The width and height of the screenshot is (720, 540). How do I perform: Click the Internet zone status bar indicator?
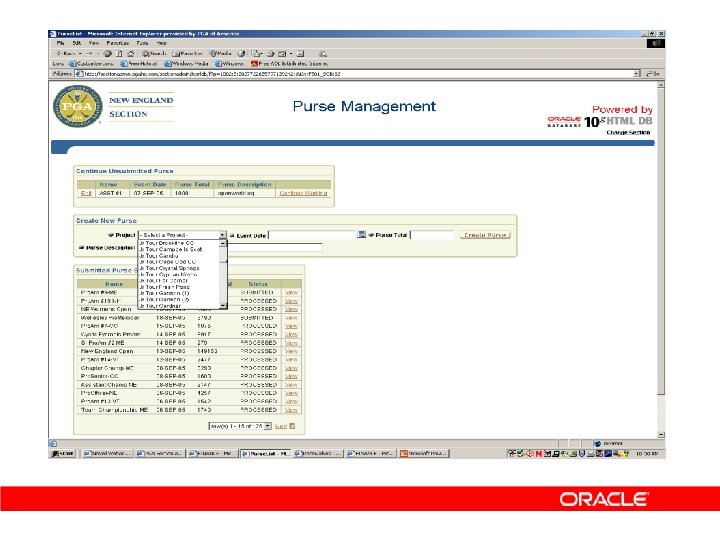click(609, 444)
